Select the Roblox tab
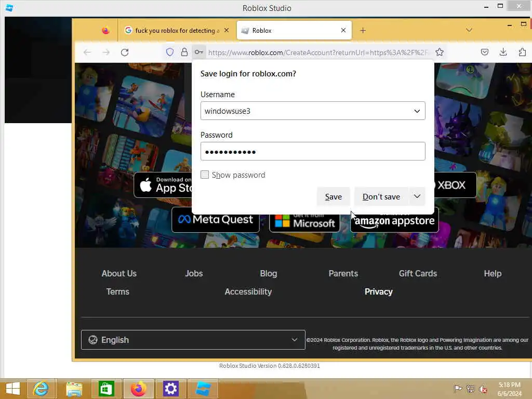This screenshot has width=532, height=399. click(294, 31)
